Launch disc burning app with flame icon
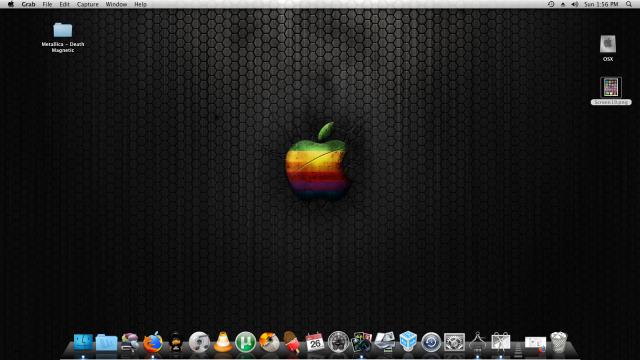This screenshot has width=640, height=360. [269, 342]
